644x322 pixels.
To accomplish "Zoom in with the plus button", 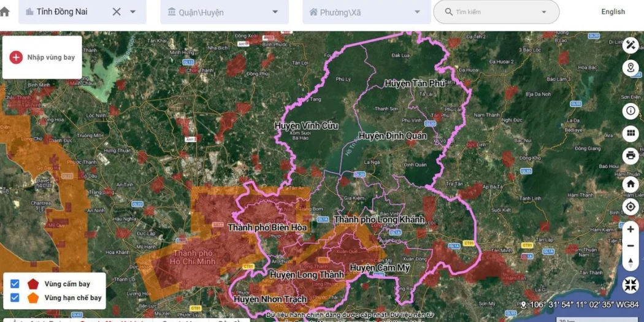I will pos(631,229).
